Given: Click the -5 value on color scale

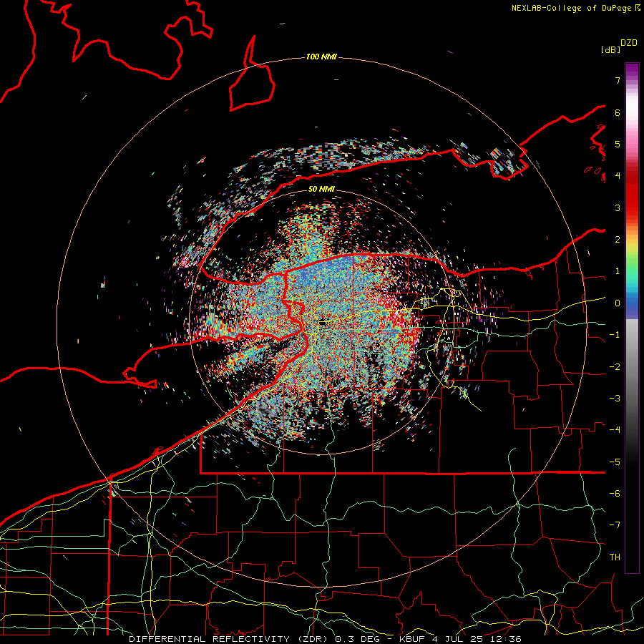Looking at the screenshot, I should [615, 462].
